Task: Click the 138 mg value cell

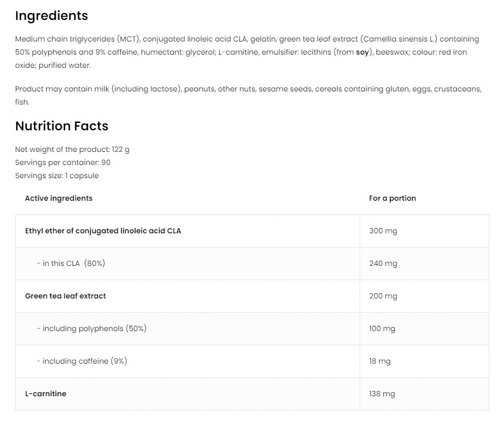Action: [382, 394]
